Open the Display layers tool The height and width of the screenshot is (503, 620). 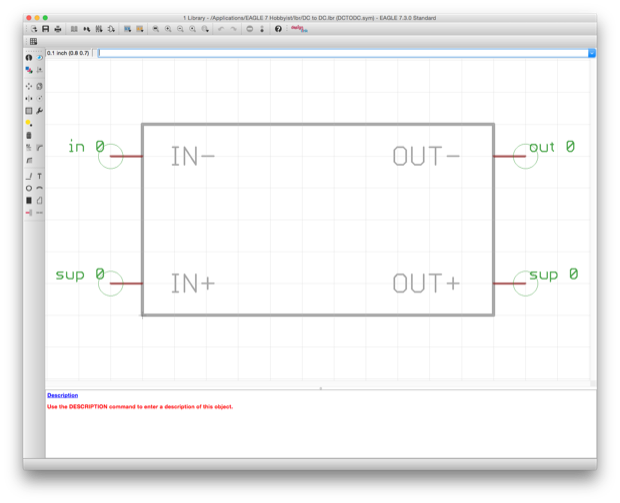(x=29, y=70)
